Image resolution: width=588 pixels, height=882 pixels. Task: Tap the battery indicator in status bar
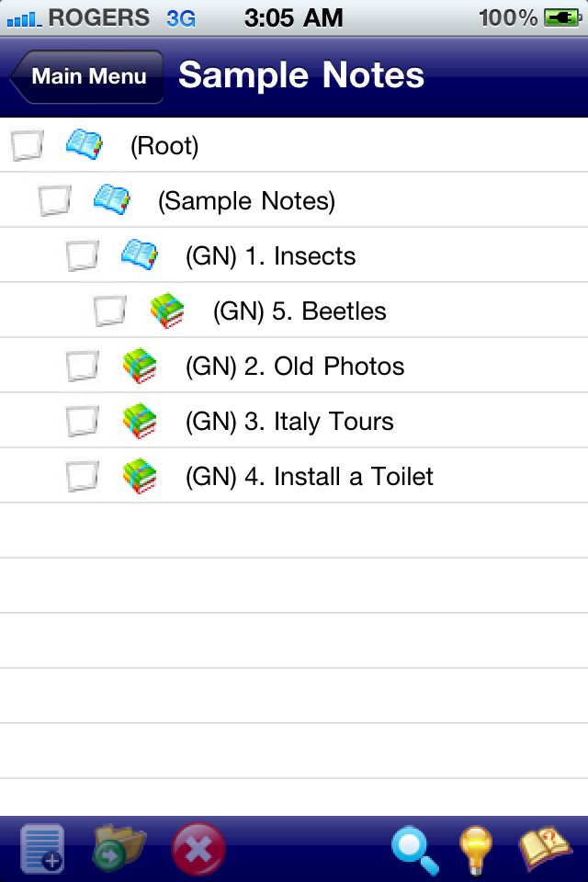[562, 18]
